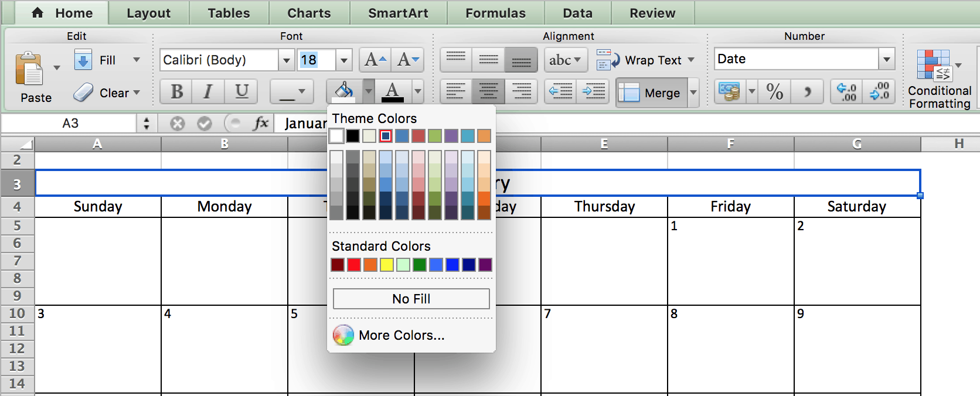Click the Paste clipboard icon
Image resolution: width=980 pixels, height=396 pixels.
tap(29, 70)
